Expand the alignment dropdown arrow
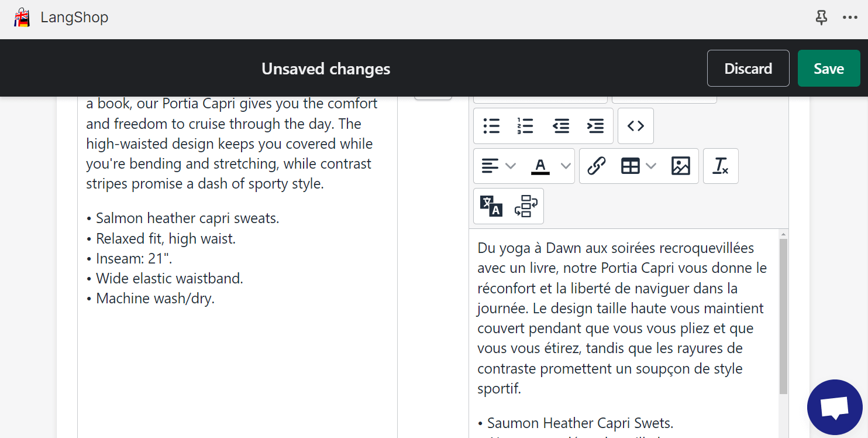Screen dimensions: 868x438 pyautogui.click(x=511, y=166)
